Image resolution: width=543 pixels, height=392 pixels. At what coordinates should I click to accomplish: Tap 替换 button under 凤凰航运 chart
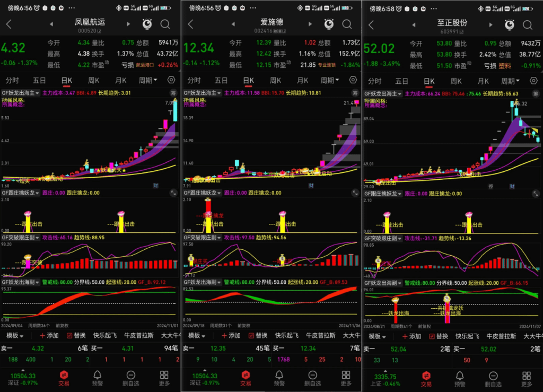[77, 336]
